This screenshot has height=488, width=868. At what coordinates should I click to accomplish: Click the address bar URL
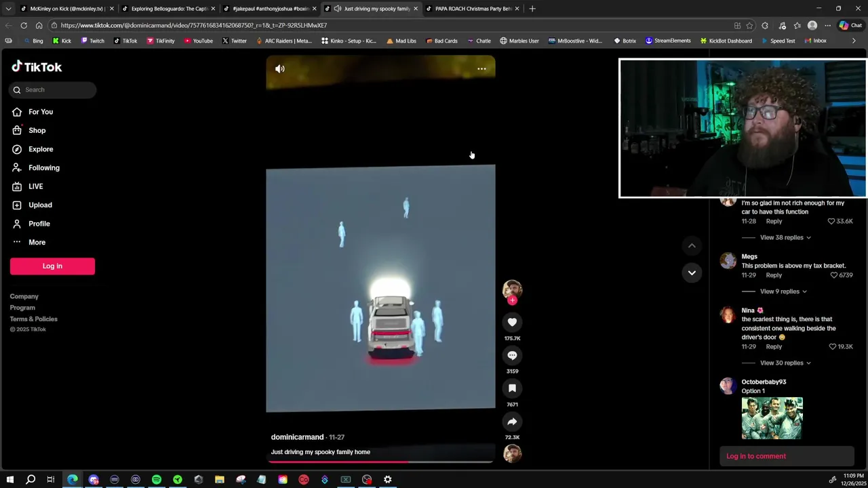(193, 25)
